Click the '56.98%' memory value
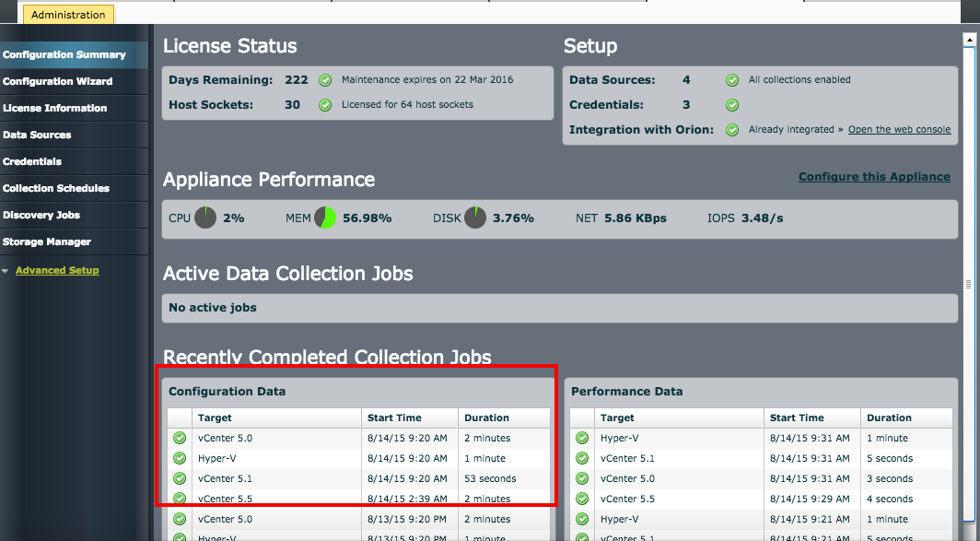Screen dimensions: 980x541 pos(367,218)
